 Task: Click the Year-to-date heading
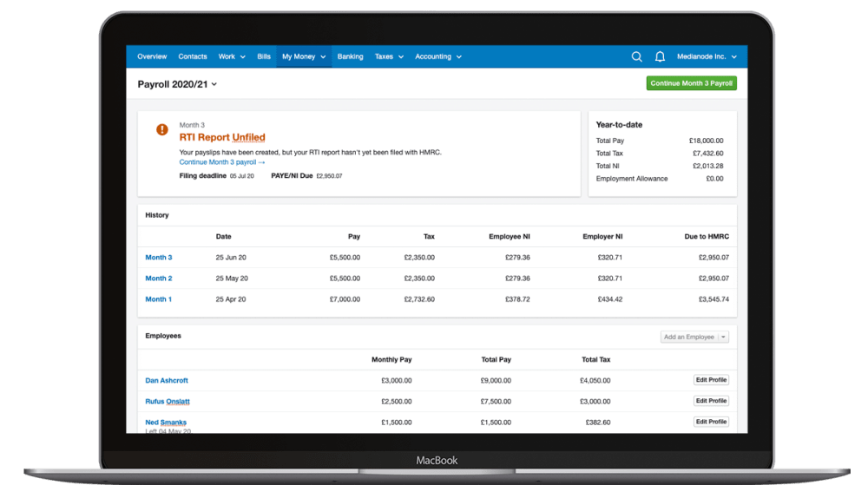click(619, 124)
